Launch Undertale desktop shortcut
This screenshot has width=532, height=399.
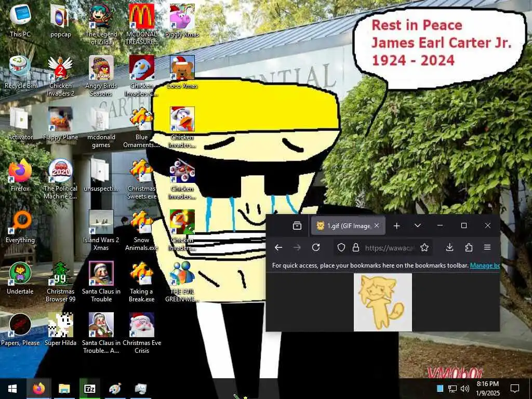coord(20,277)
